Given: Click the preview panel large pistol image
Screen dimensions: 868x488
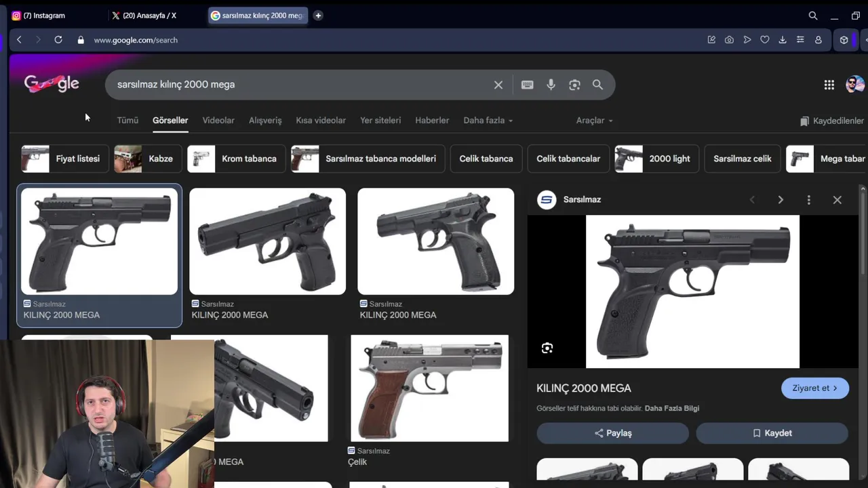Looking at the screenshot, I should (x=692, y=291).
